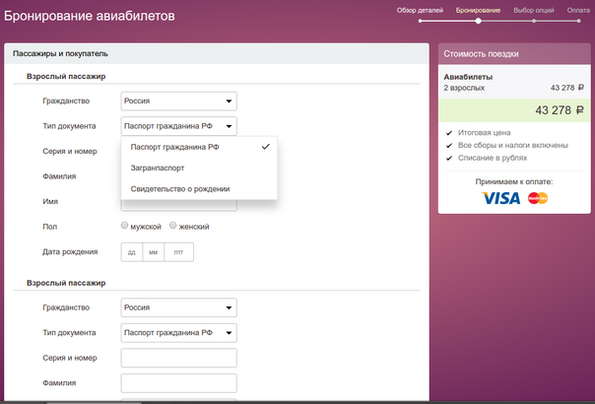This screenshot has height=404, width=595.
Task: Click the Принимаем к оплате label
Action: 514,182
